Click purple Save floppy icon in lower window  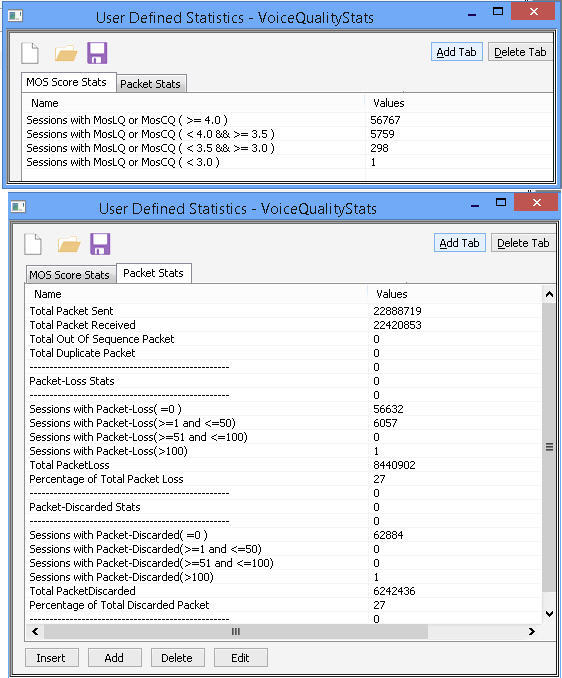(100, 244)
